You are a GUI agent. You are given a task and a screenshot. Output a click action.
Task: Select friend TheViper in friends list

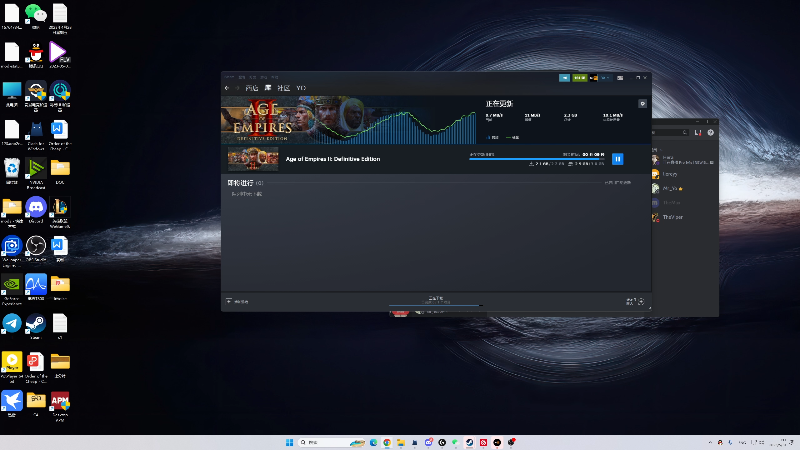tap(672, 217)
